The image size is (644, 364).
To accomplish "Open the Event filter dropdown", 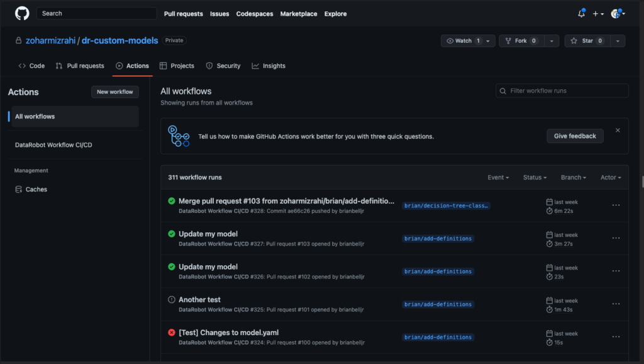I will tap(498, 178).
